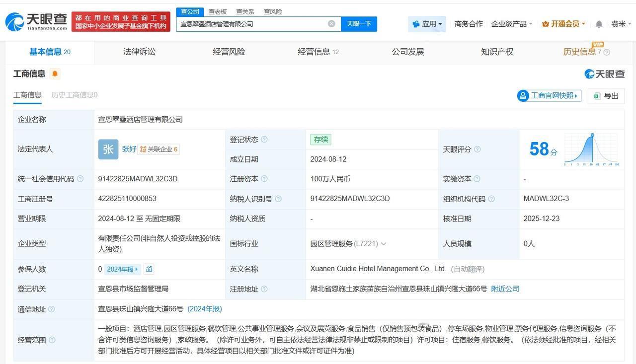Click the 天眼一下 search button

[x=359, y=24]
